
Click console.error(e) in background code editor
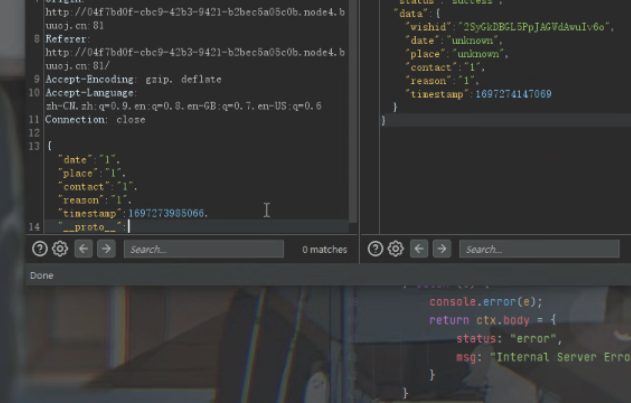[x=486, y=302]
